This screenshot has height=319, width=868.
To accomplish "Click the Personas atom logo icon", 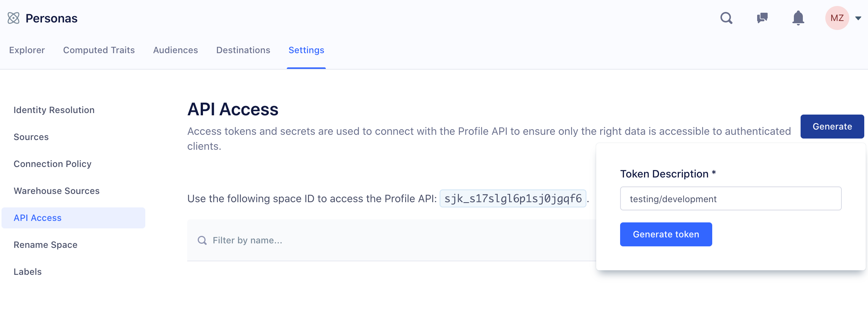I will [x=13, y=18].
